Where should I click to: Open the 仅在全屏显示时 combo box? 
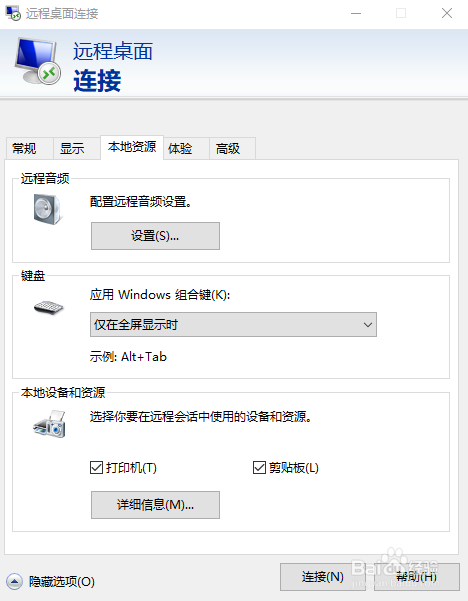click(233, 325)
